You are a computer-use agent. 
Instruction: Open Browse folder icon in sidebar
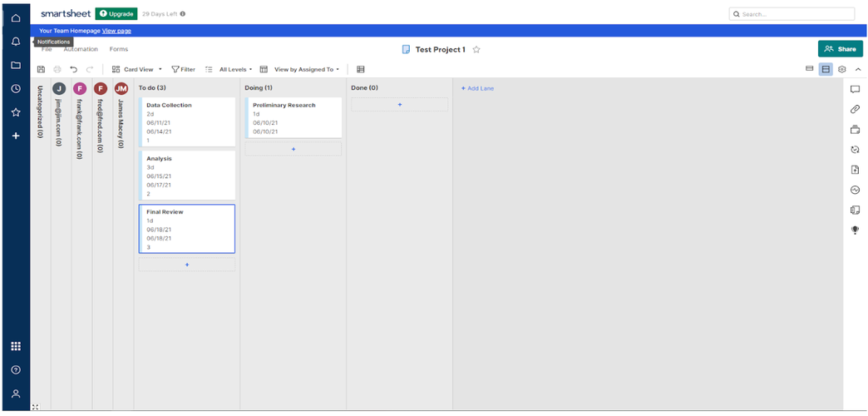coord(15,65)
